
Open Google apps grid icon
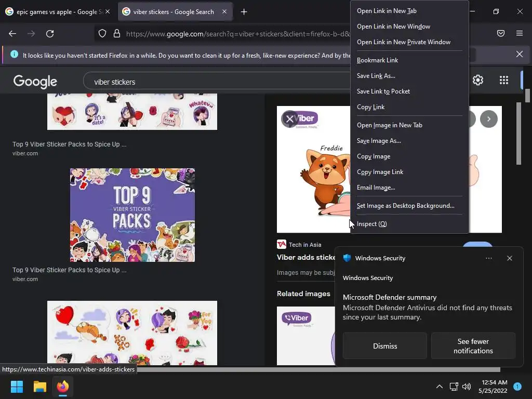tap(504, 80)
